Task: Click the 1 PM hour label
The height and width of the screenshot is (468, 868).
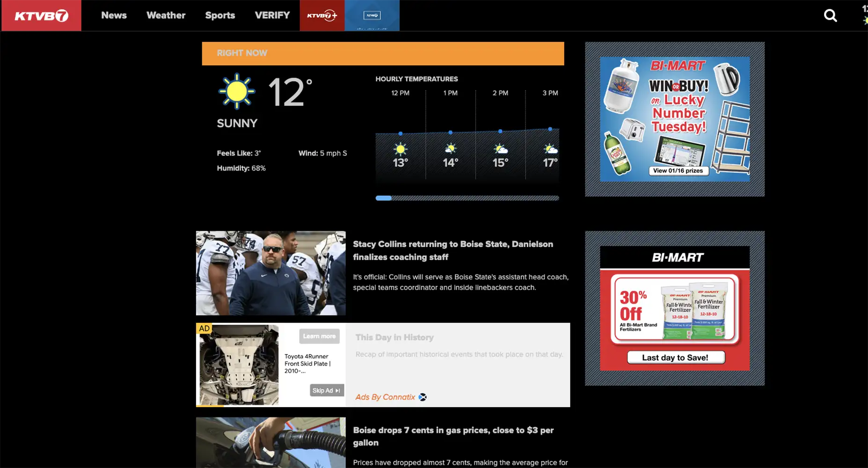Action: pos(450,93)
